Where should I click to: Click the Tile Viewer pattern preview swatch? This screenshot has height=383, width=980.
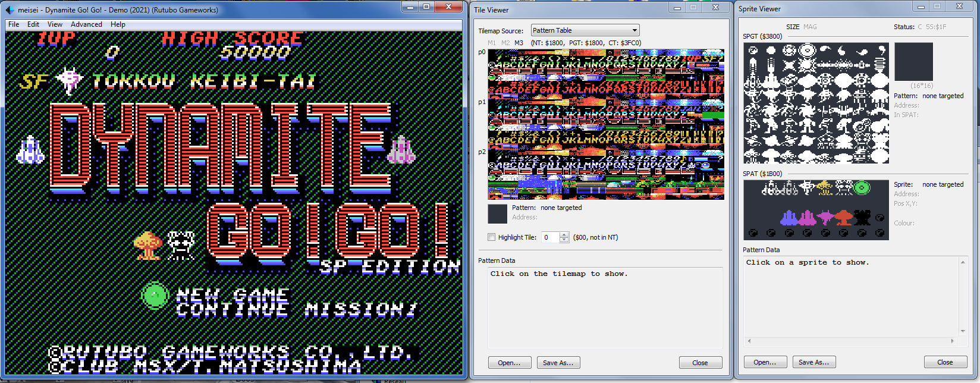click(497, 214)
